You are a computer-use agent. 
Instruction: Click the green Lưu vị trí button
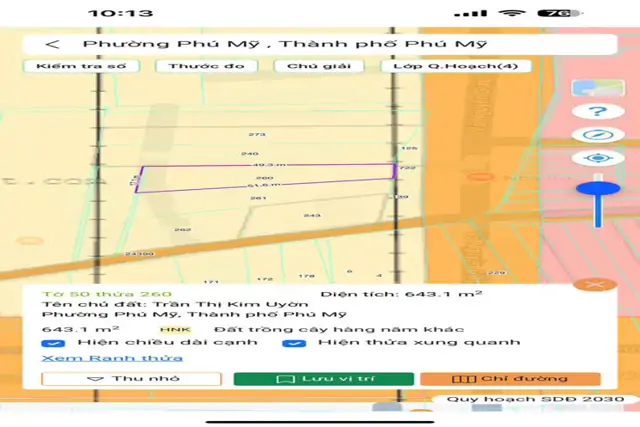click(324, 379)
